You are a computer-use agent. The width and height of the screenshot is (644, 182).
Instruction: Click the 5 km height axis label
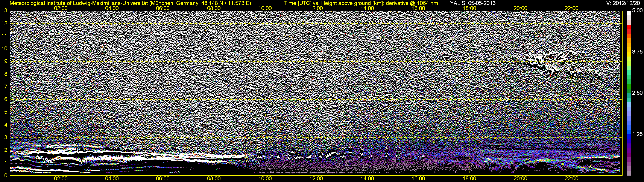[x=6, y=112]
